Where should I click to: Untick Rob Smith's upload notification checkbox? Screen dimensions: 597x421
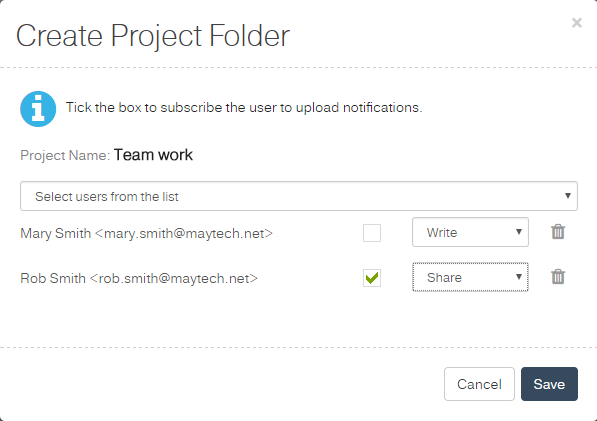pos(372,278)
